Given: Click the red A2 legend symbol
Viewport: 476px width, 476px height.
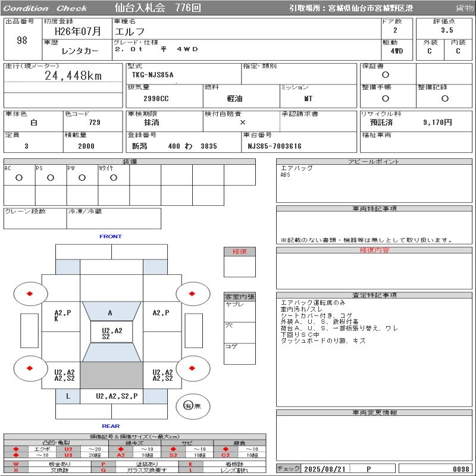Looking at the screenshot, I should pos(121,455).
